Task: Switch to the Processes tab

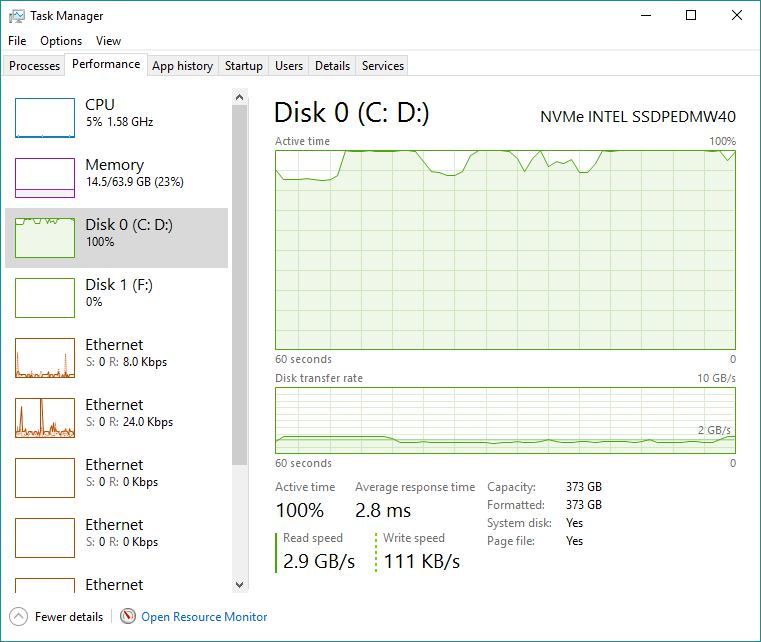Action: tap(35, 66)
